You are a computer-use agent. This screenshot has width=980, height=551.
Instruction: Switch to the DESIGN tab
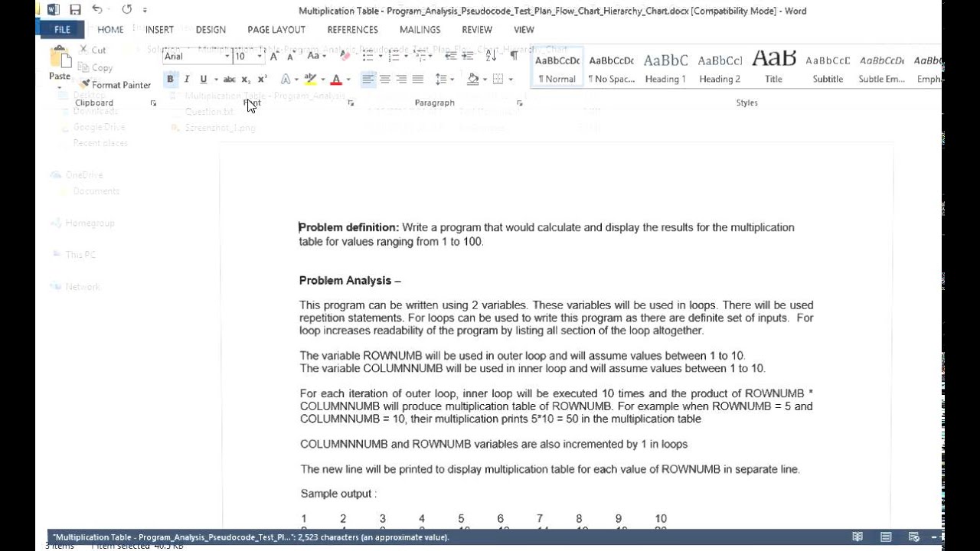(x=211, y=29)
